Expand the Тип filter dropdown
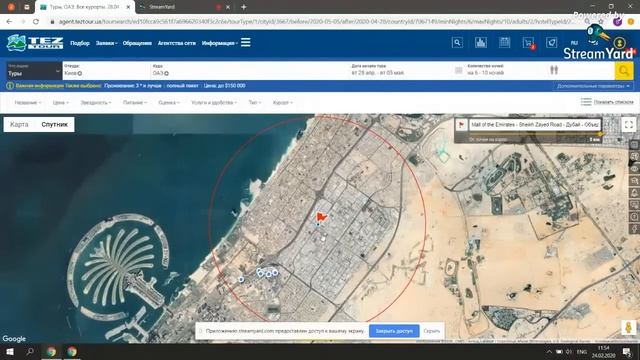Viewport: 640px width, 360px height. [x=255, y=102]
